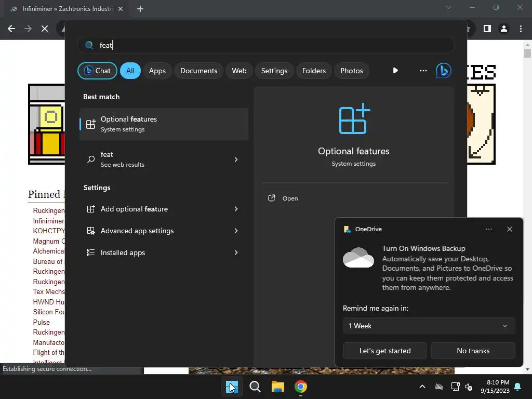The height and width of the screenshot is (399, 532).
Task: Open File Explorer from taskbar
Action: (x=278, y=387)
